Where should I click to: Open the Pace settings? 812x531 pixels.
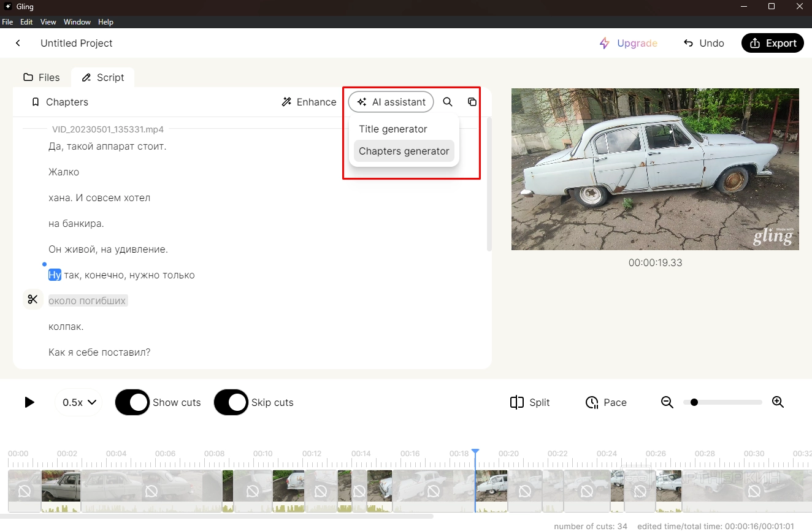click(x=606, y=402)
